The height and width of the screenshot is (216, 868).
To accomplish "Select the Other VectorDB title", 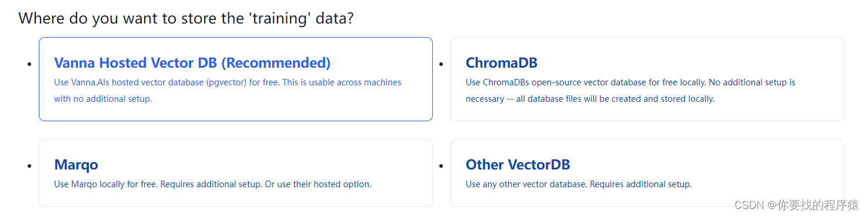I will [518, 165].
